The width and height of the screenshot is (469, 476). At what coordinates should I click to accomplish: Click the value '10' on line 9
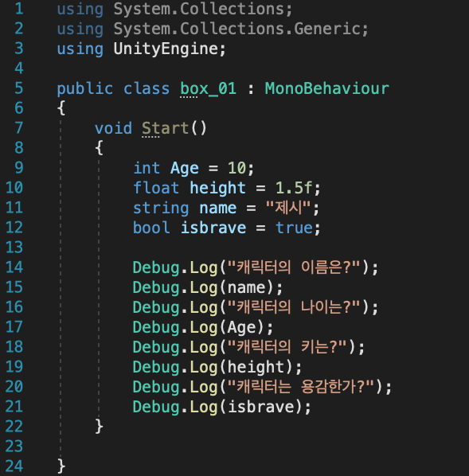(x=237, y=168)
